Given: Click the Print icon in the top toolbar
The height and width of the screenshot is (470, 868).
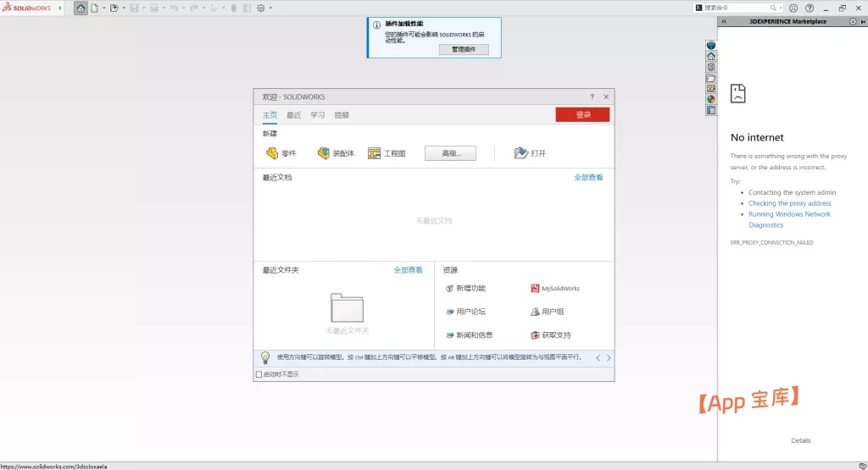Looking at the screenshot, I should pyautogui.click(x=154, y=8).
